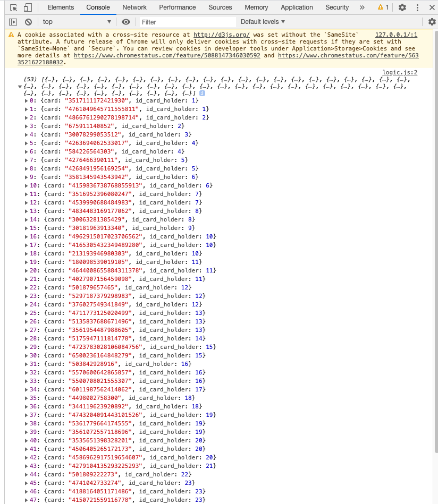Click card string "4866761290278198714"
The width and height of the screenshot is (438, 504).
(x=102, y=118)
